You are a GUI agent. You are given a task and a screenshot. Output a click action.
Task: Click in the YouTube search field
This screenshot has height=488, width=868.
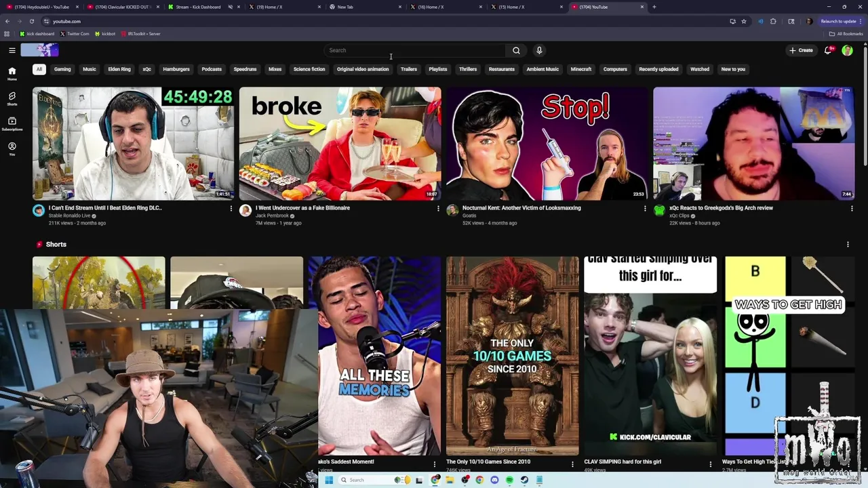pos(415,50)
